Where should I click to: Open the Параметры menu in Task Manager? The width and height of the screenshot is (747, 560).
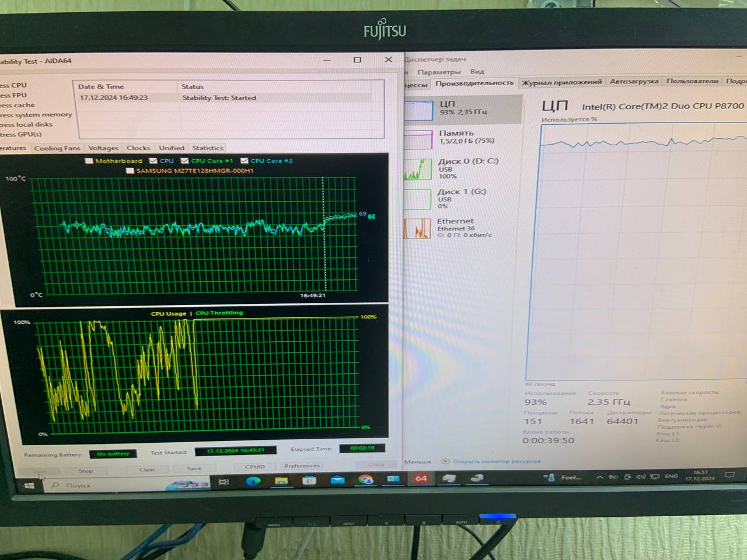tap(439, 72)
